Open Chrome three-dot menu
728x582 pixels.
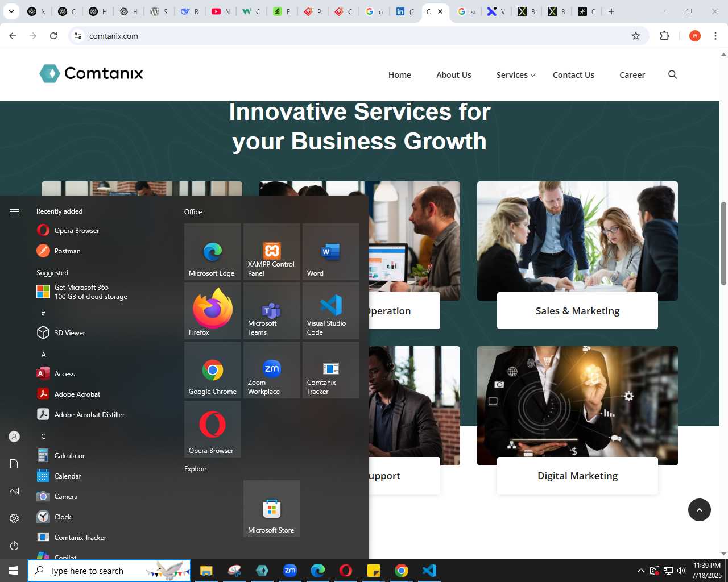715,36
